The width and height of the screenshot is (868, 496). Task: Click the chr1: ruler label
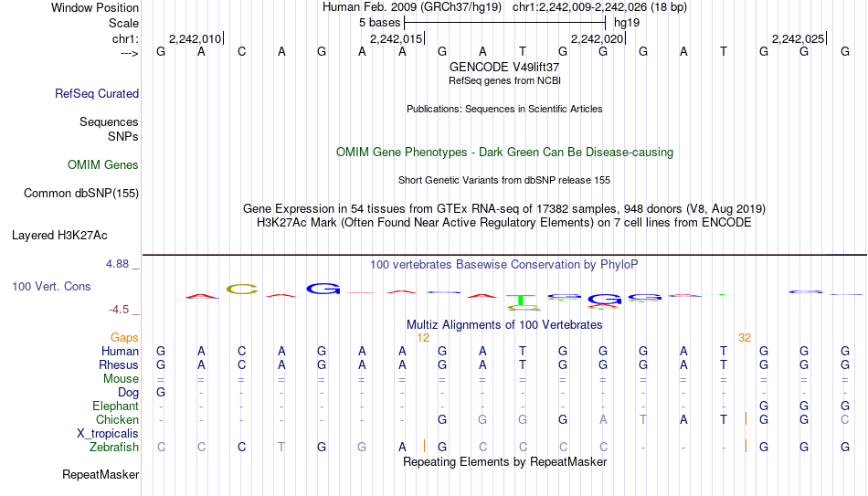click(x=126, y=38)
